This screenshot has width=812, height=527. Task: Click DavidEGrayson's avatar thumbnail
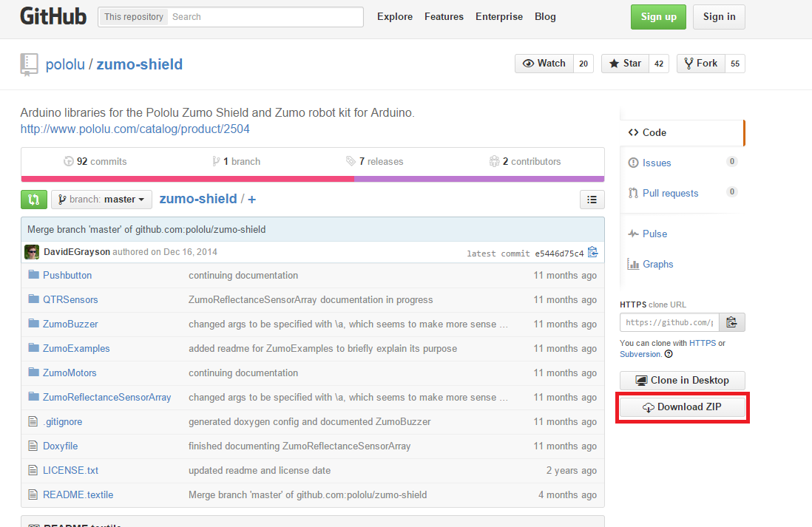click(x=32, y=252)
